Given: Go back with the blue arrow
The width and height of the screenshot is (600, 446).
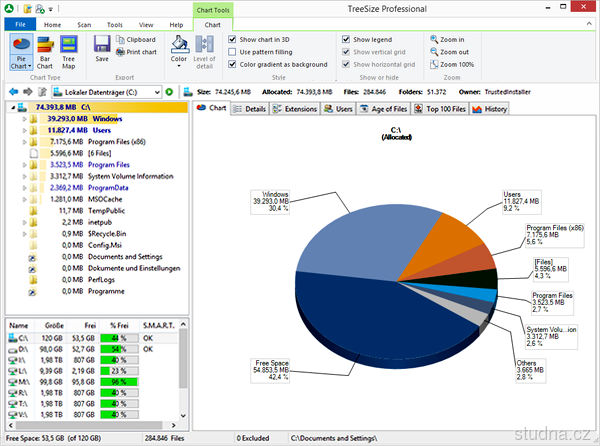Looking at the screenshot, I should click(x=13, y=92).
